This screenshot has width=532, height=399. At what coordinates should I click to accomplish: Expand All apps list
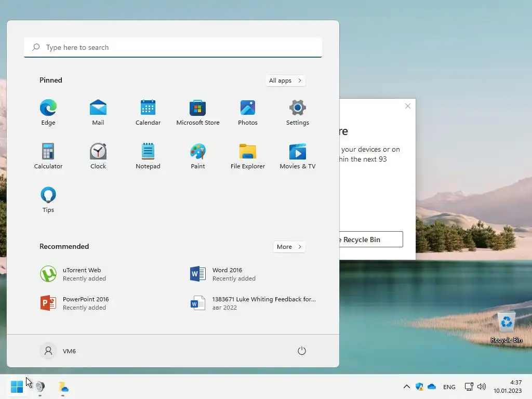coord(285,81)
